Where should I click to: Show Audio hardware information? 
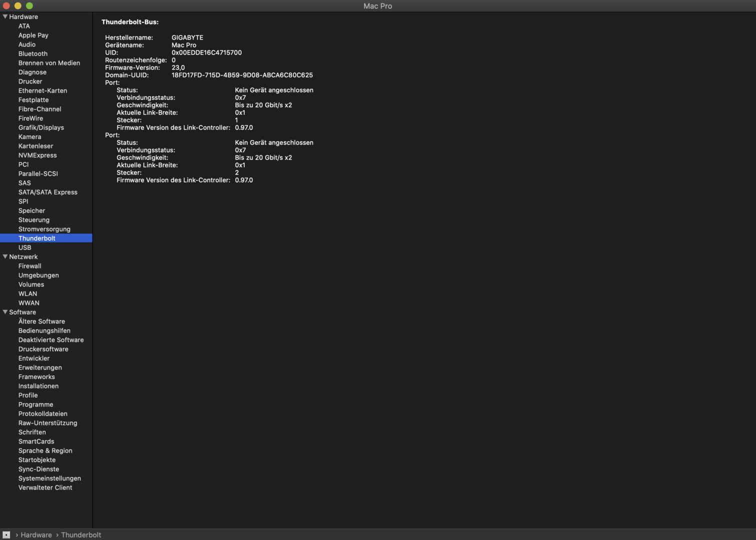tap(27, 44)
